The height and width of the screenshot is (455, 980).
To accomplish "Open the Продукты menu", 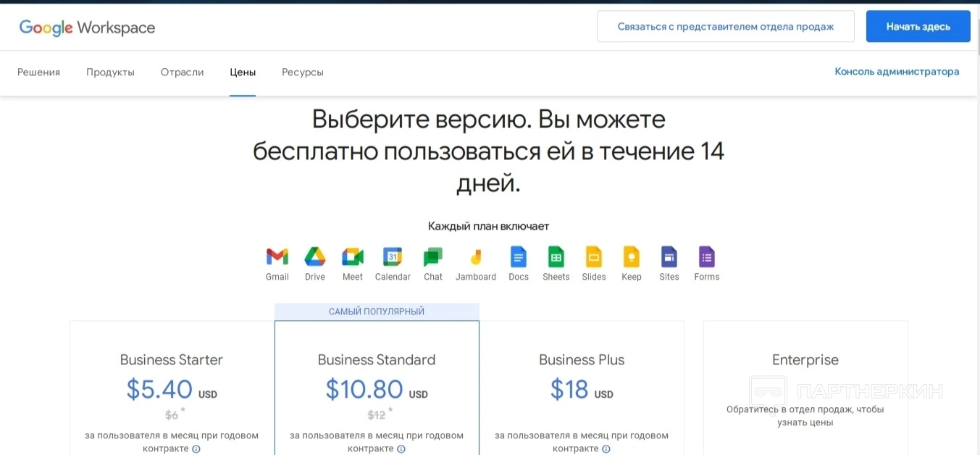I will pyautogui.click(x=110, y=72).
